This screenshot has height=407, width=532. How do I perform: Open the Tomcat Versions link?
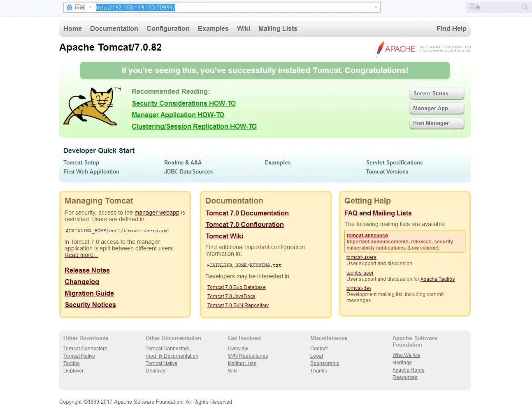click(387, 172)
